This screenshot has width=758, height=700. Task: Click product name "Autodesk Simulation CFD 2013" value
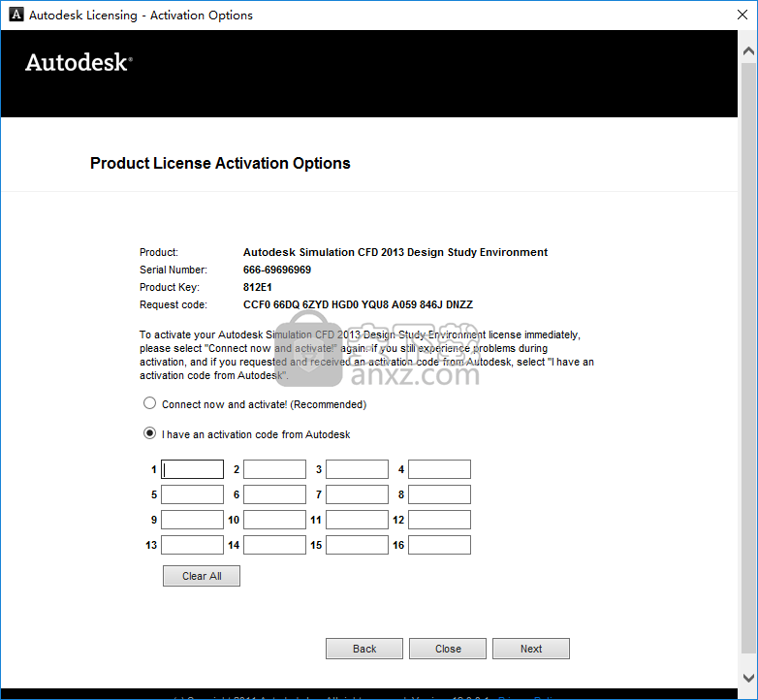(395, 252)
